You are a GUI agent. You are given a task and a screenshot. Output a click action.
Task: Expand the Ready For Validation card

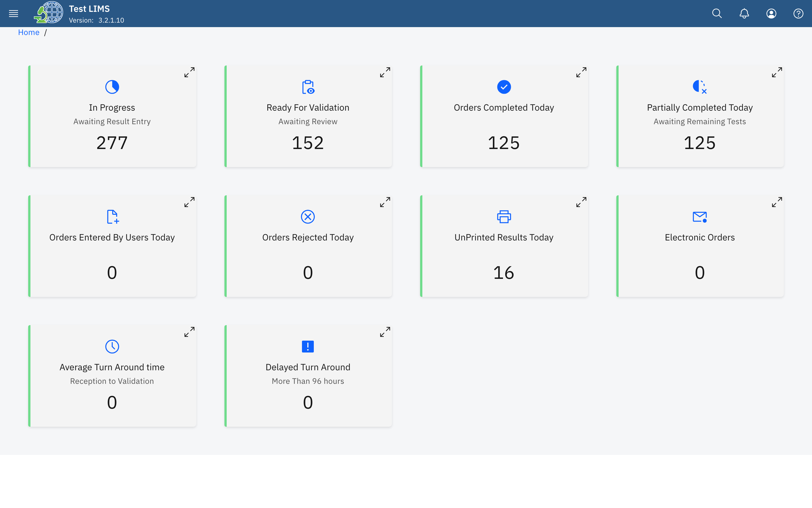click(385, 72)
